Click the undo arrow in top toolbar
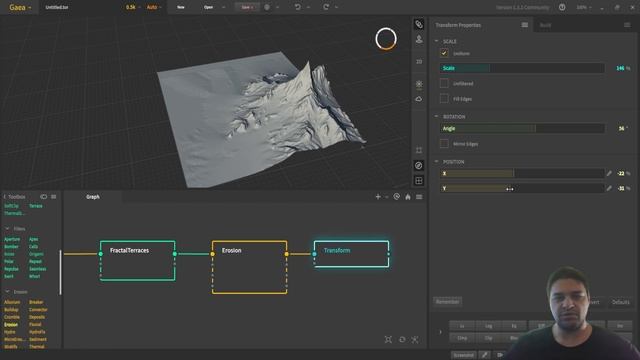Screen dimensions: 640x360 pyautogui.click(x=298, y=7)
